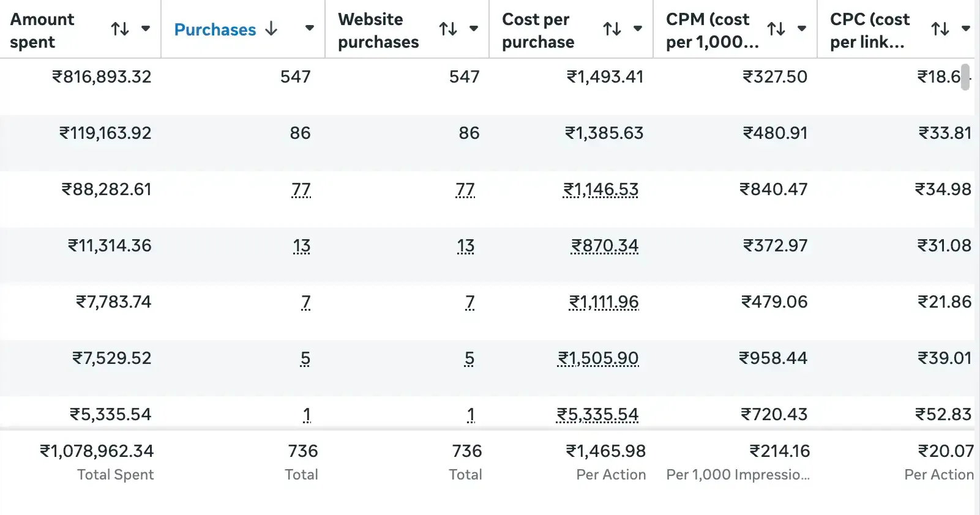Select CPM cell ₹958.44
The image size is (980, 515).
pyautogui.click(x=773, y=358)
